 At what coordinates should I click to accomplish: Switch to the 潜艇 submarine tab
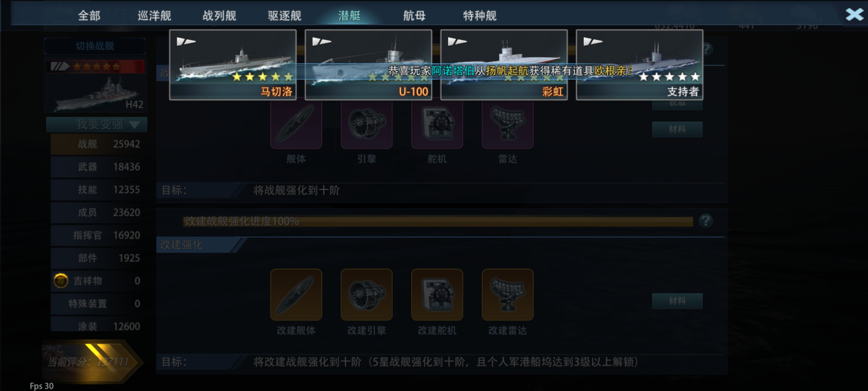[x=349, y=16]
